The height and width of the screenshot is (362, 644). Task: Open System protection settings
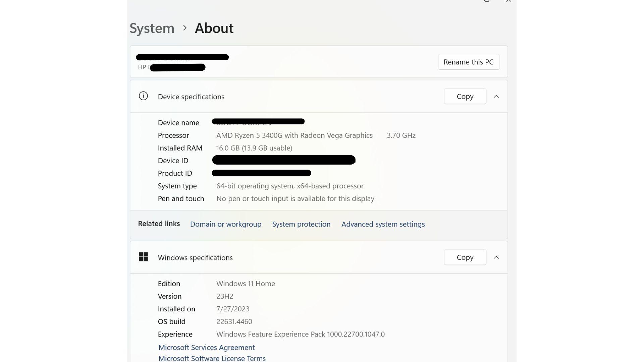pos(301,224)
